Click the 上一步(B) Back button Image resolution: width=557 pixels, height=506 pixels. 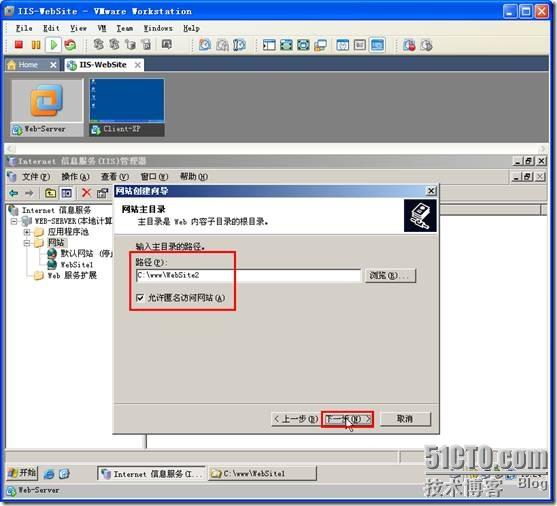pos(296,419)
